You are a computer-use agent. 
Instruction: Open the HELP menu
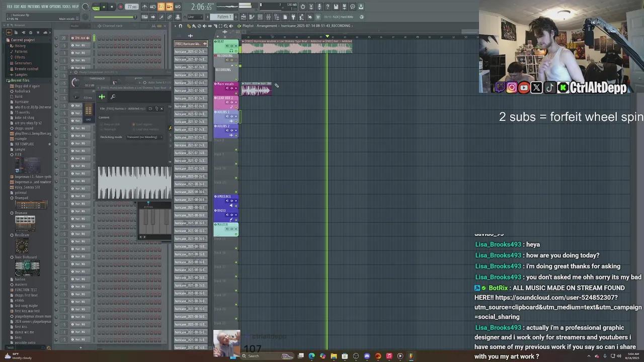[x=75, y=7]
